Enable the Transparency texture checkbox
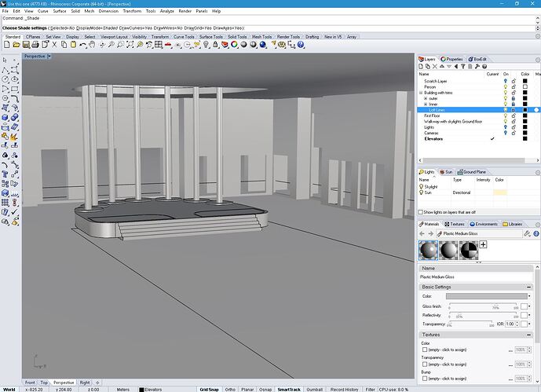 click(x=425, y=364)
